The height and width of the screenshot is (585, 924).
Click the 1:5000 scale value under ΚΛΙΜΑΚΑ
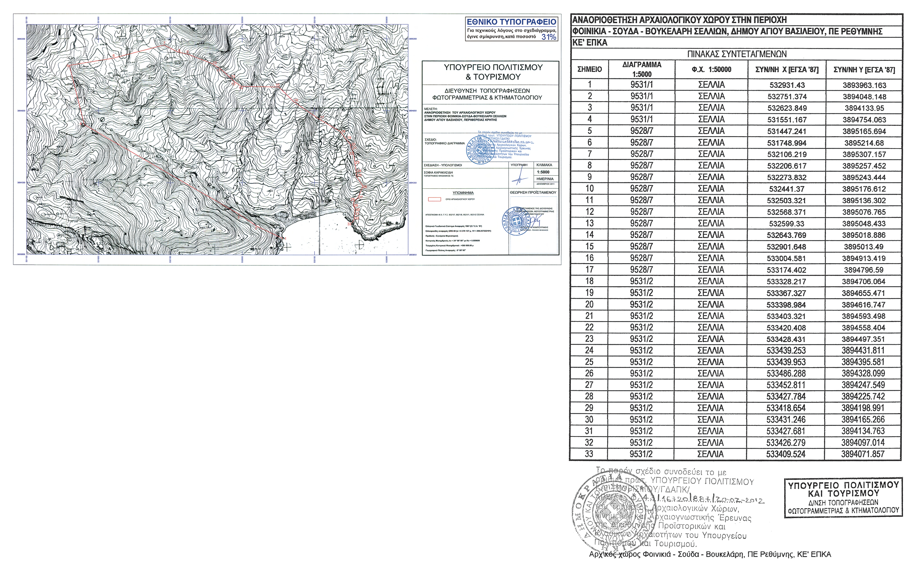click(543, 172)
